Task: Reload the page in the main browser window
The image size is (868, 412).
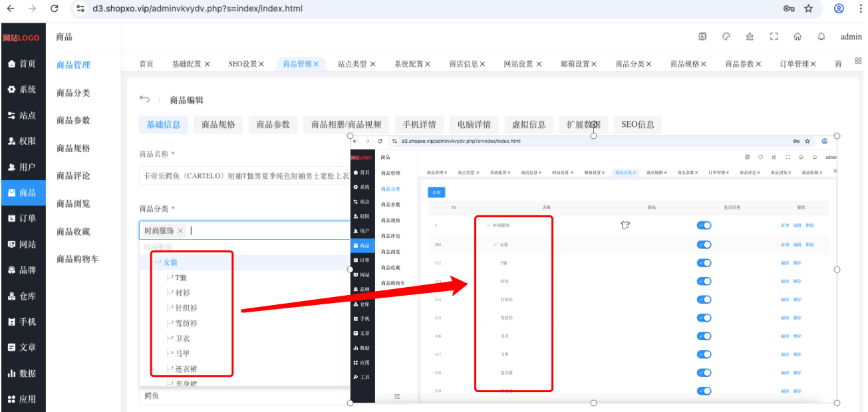Action: [x=55, y=9]
